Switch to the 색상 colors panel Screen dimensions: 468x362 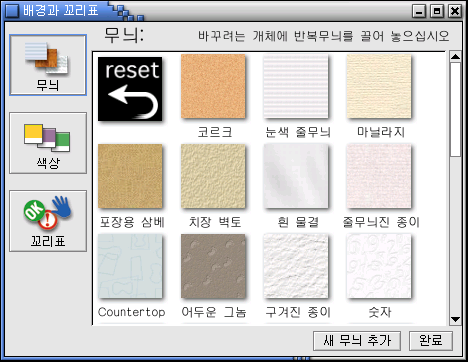tap(48, 143)
